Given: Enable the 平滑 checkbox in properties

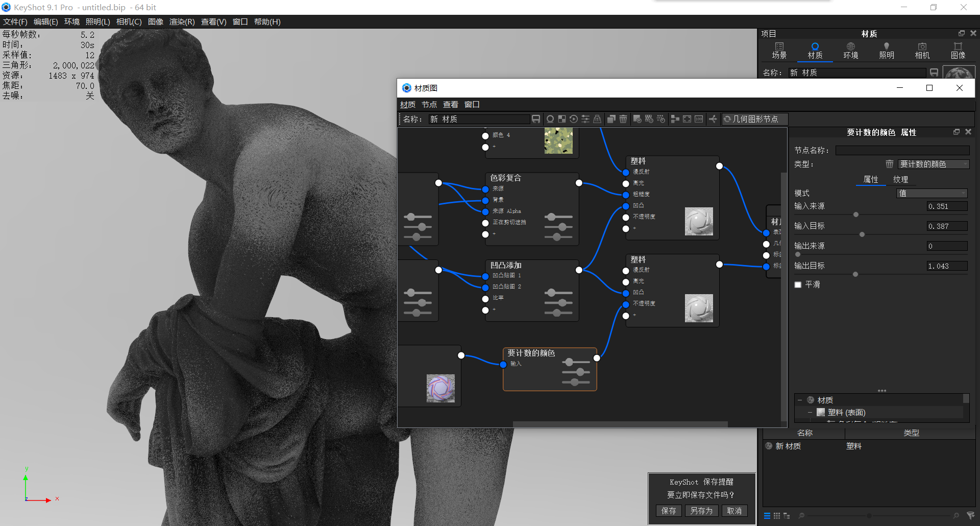Looking at the screenshot, I should point(798,284).
